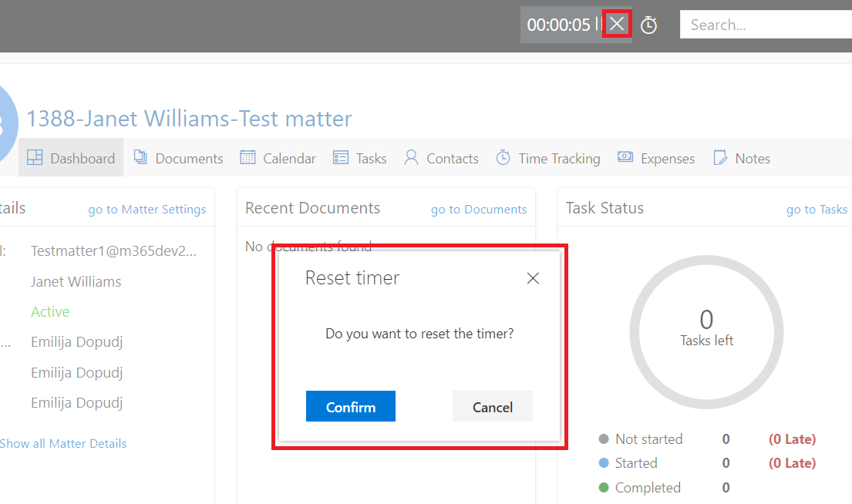This screenshot has width=852, height=504.
Task: Open the Calendar tab
Action: [x=278, y=158]
